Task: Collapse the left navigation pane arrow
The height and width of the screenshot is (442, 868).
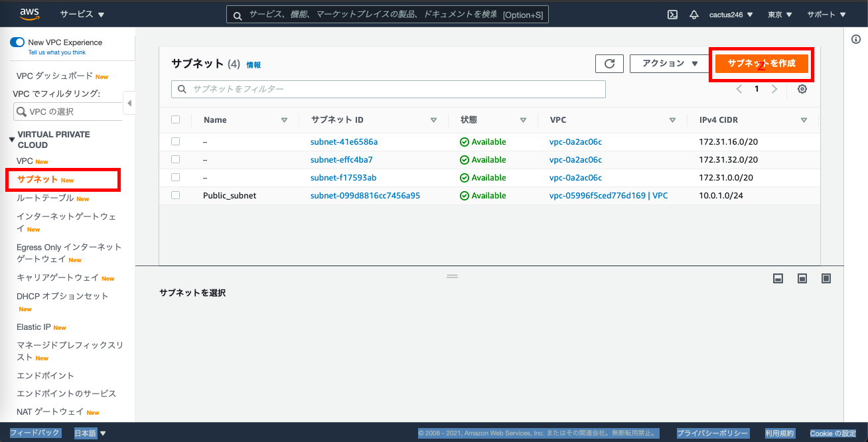Action: [x=129, y=103]
